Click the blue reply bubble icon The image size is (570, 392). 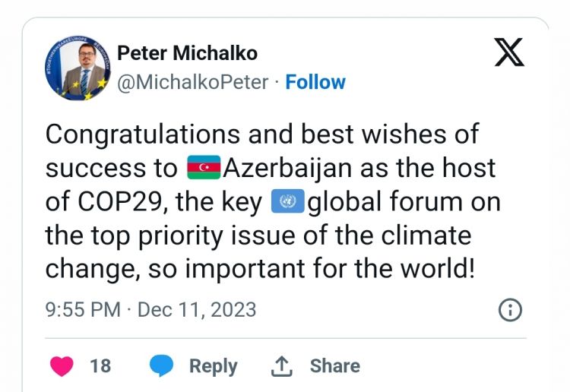162,365
